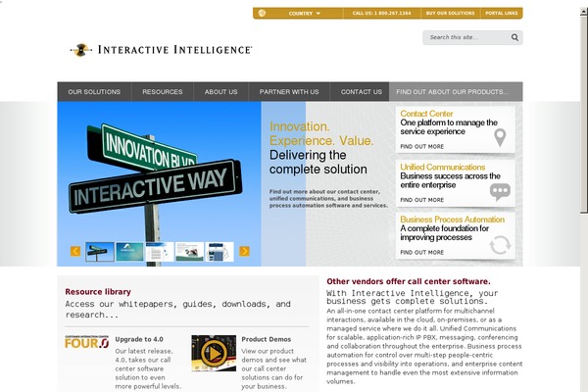Select the first street sign slide thumbnail
The width and height of the screenshot is (588, 392).
[x=100, y=252]
